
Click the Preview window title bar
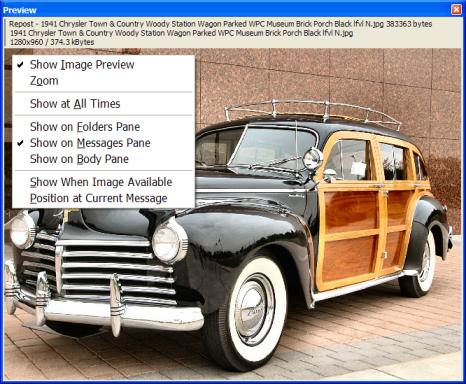pyautogui.click(x=227, y=10)
